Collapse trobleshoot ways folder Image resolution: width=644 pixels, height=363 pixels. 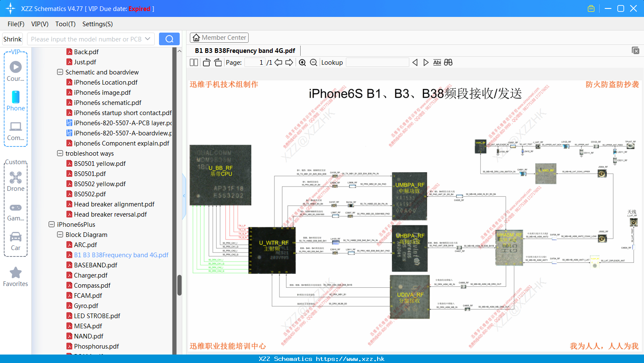pyautogui.click(x=60, y=154)
